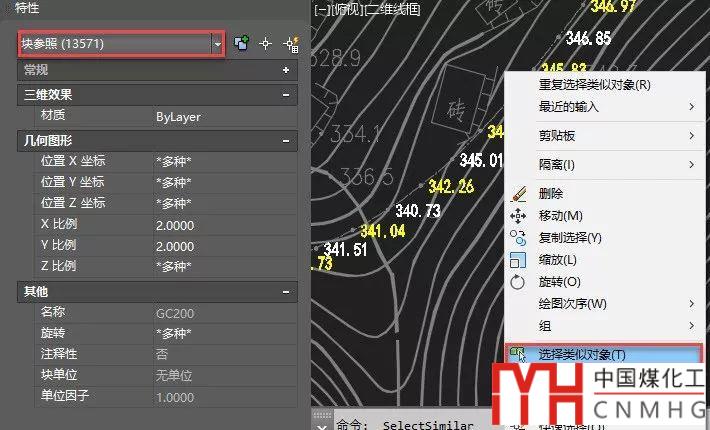Click the Quick Select icon with lightning bolt
The height and width of the screenshot is (430, 710).
click(292, 44)
